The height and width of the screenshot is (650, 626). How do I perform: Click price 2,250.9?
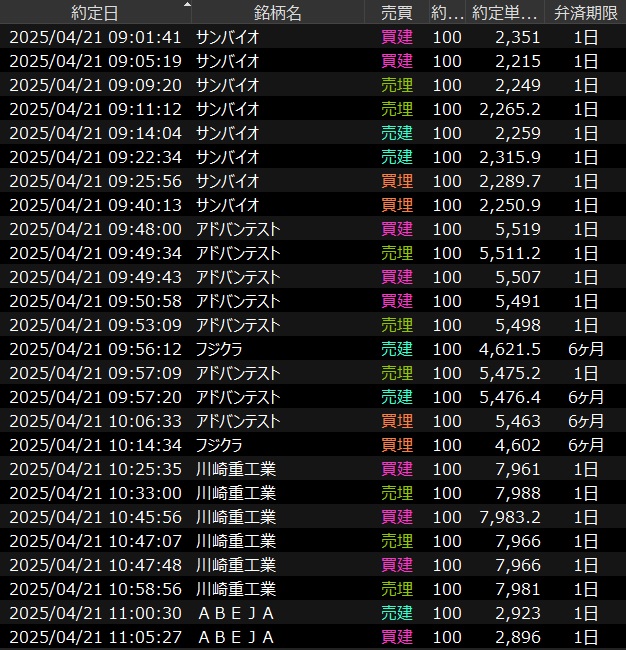point(510,205)
